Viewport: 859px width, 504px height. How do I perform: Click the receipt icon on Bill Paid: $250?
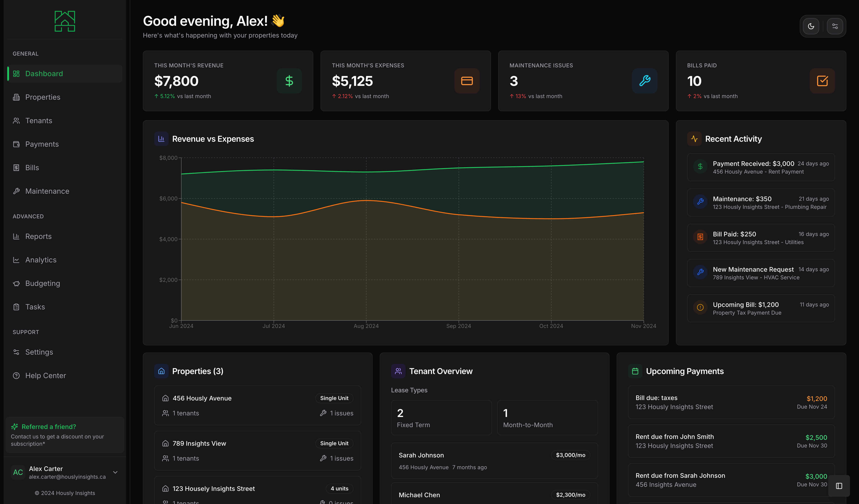click(x=700, y=237)
